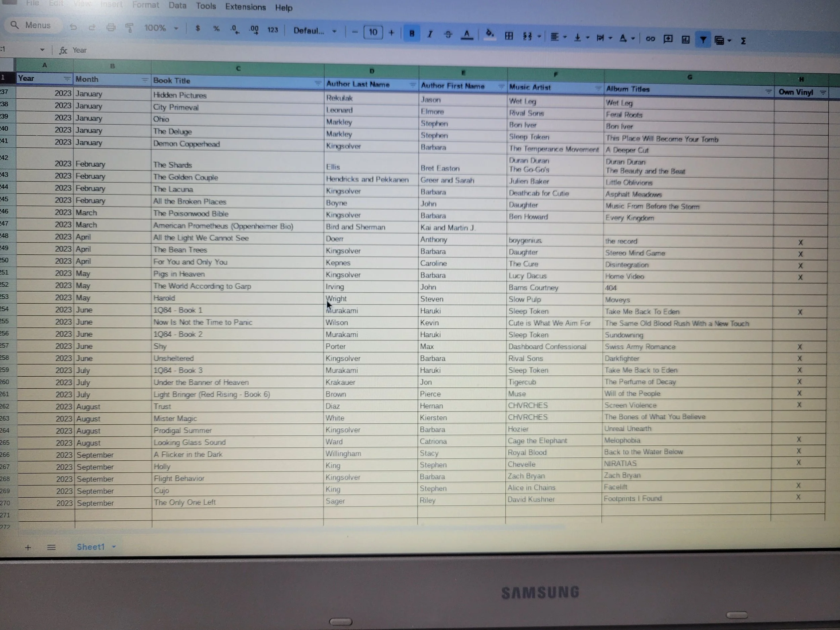Toggle italic formatting
This screenshot has width=840, height=630.
pos(430,34)
